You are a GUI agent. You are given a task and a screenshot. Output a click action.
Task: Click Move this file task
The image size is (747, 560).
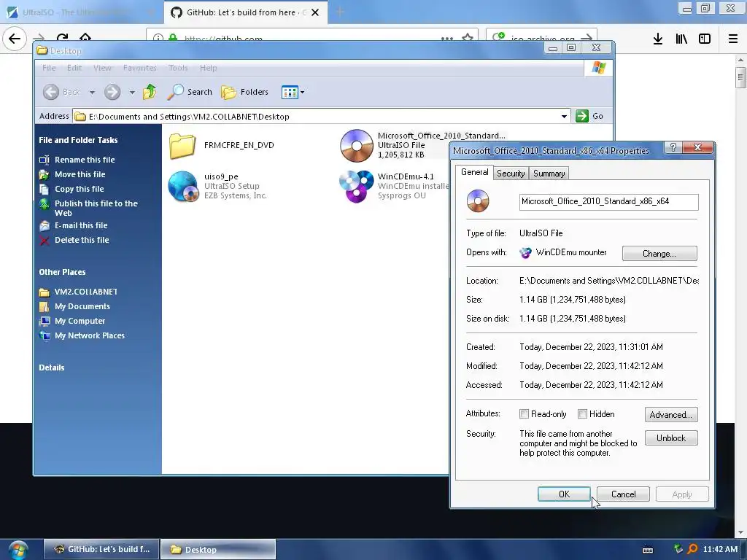pyautogui.click(x=80, y=174)
